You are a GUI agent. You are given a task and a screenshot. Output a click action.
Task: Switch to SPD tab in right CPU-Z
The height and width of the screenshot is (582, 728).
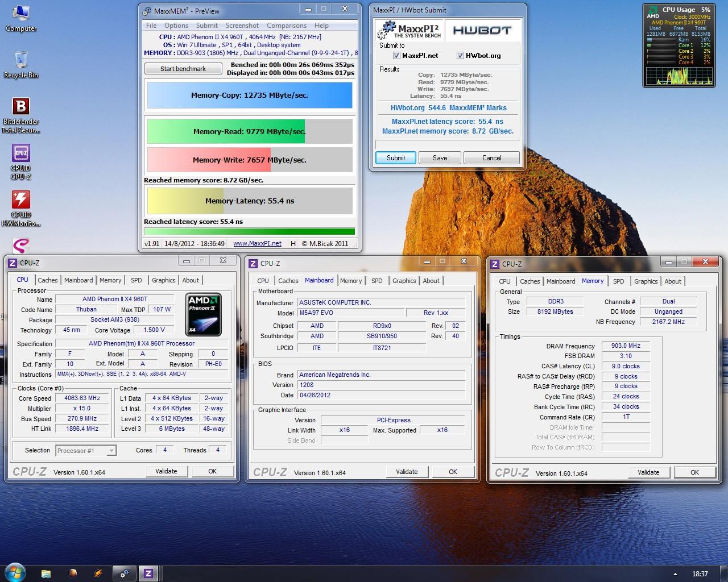(619, 281)
